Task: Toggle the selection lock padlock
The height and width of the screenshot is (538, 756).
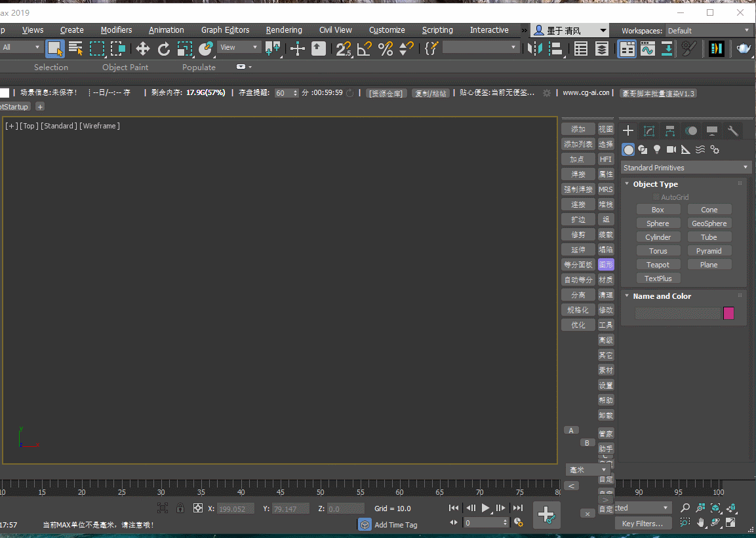Action: (180, 508)
